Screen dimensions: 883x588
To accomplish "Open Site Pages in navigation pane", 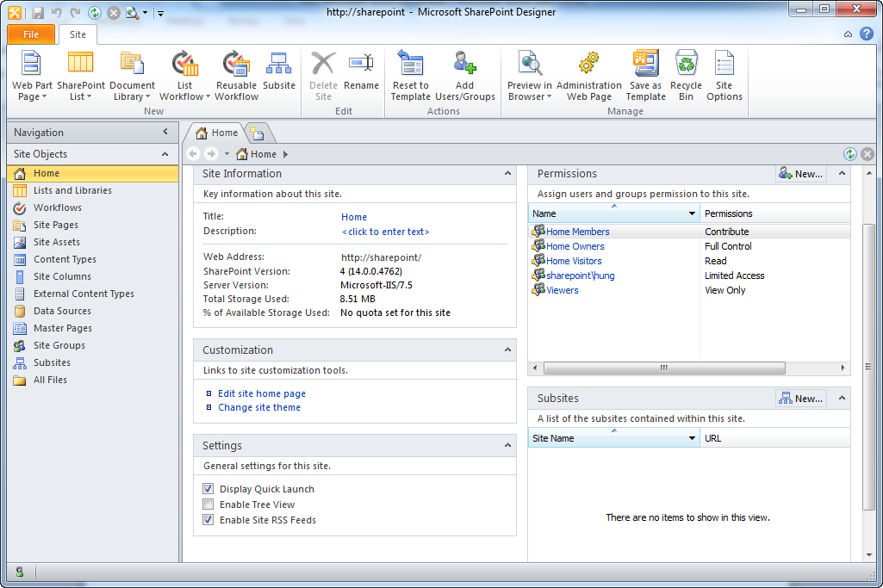I will pyautogui.click(x=92, y=225).
